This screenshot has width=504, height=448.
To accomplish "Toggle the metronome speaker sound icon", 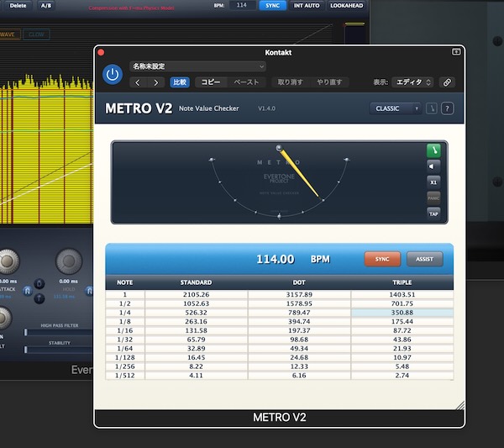I will click(433, 166).
